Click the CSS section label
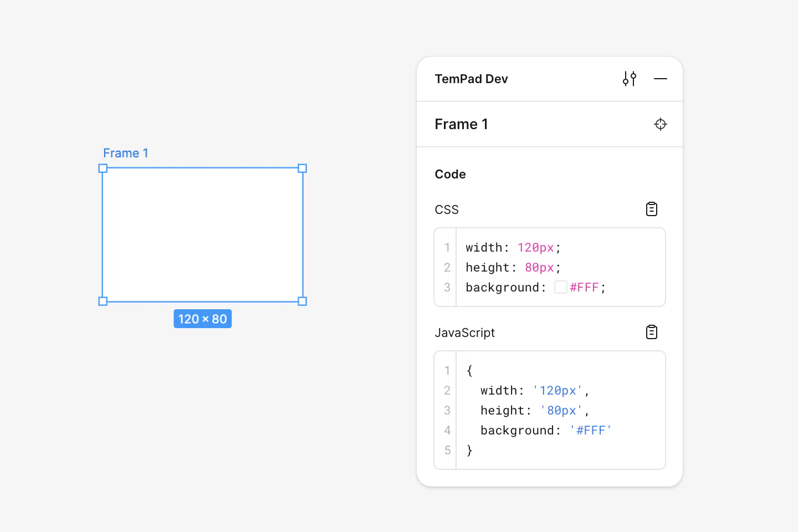 (447, 209)
